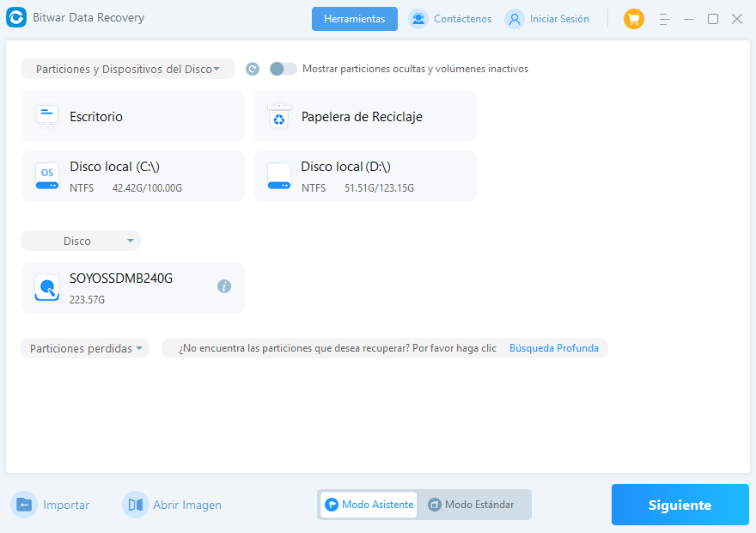Select the Escritorio desktop icon
The width and height of the screenshot is (756, 533).
point(47,116)
